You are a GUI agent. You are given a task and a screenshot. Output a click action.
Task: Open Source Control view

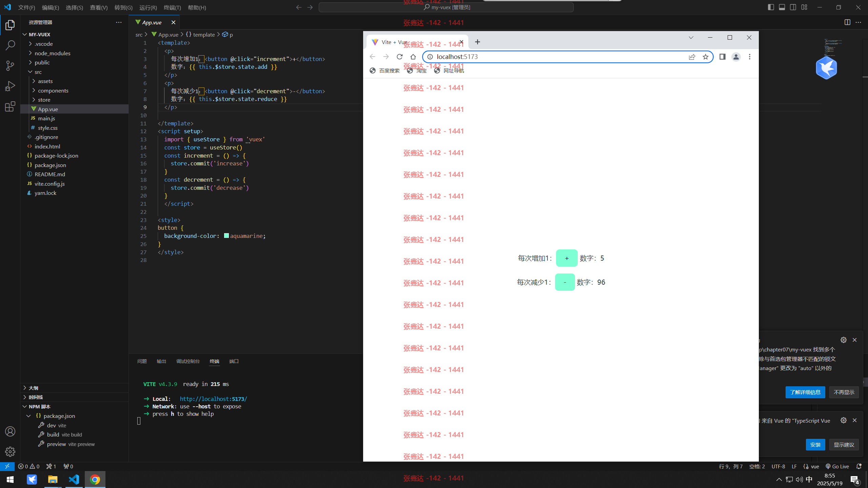point(10,65)
